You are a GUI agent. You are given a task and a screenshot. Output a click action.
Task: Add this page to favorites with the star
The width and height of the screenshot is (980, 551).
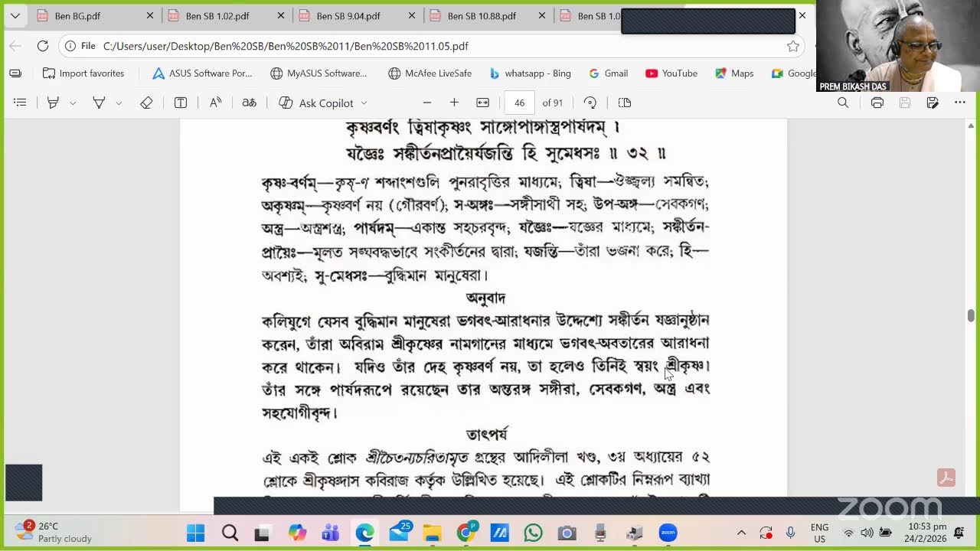coord(793,46)
